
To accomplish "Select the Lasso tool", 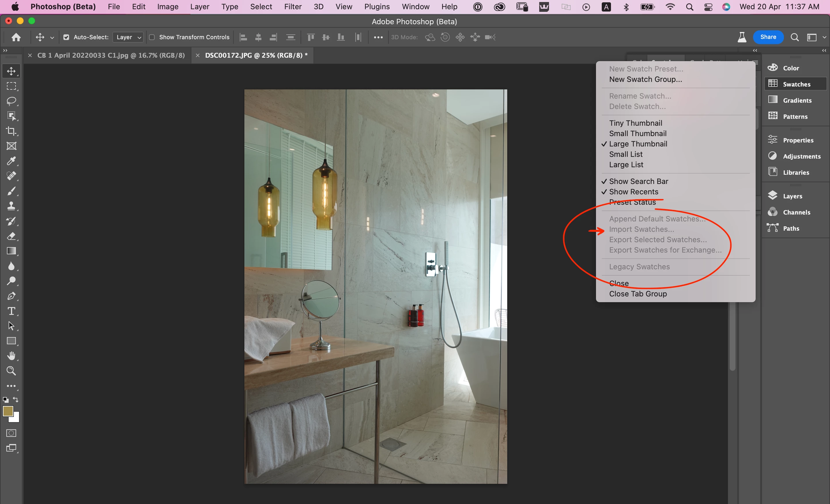I will 11,101.
